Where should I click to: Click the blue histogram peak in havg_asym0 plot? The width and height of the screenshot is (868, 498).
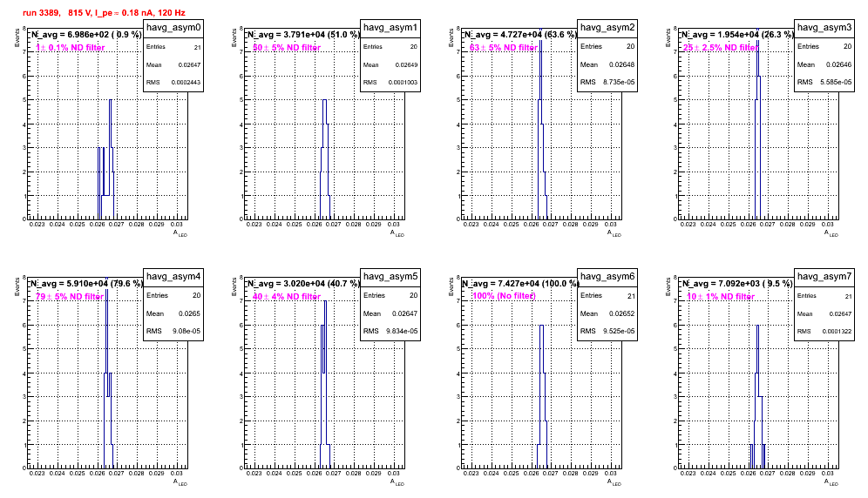tap(111, 101)
